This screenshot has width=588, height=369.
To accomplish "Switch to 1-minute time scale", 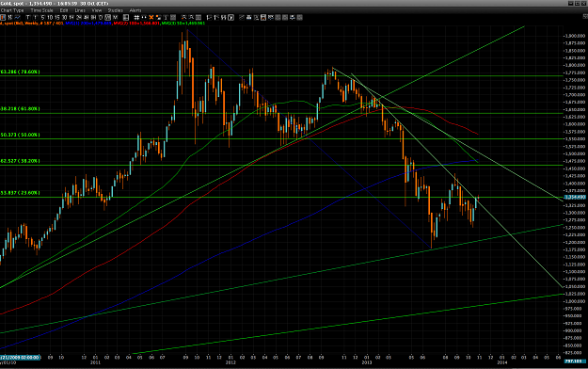I will click(x=35, y=17).
